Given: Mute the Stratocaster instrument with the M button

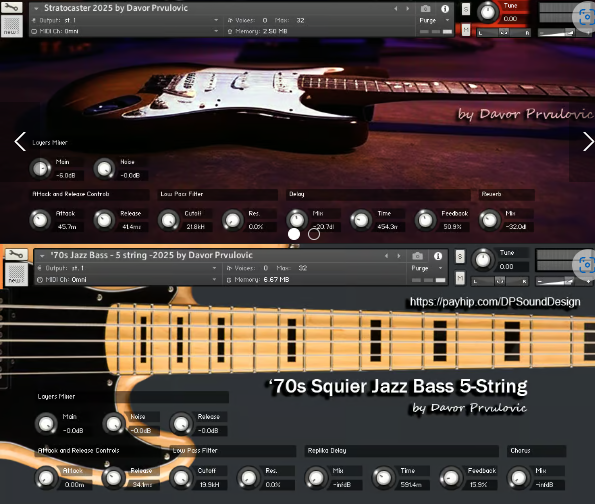Looking at the screenshot, I should [x=466, y=30].
